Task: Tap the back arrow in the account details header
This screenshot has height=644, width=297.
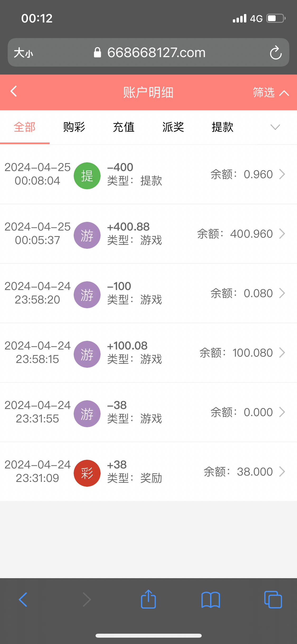Action: point(14,91)
